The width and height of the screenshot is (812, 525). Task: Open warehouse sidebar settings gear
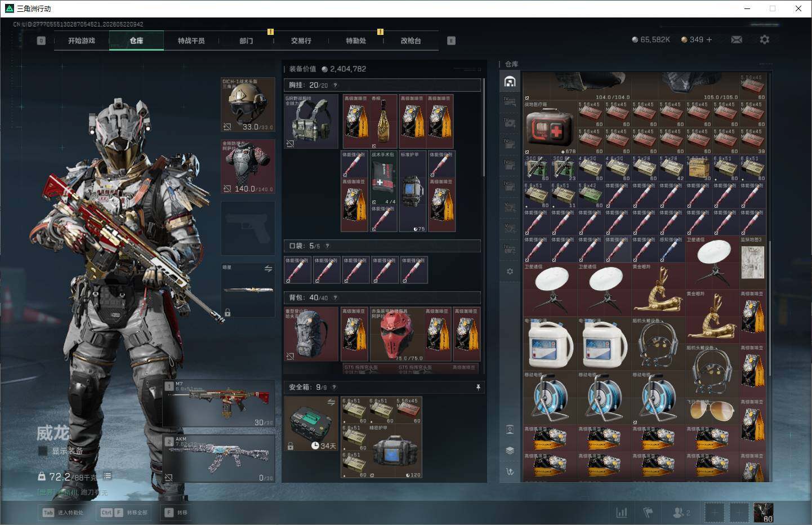510,272
